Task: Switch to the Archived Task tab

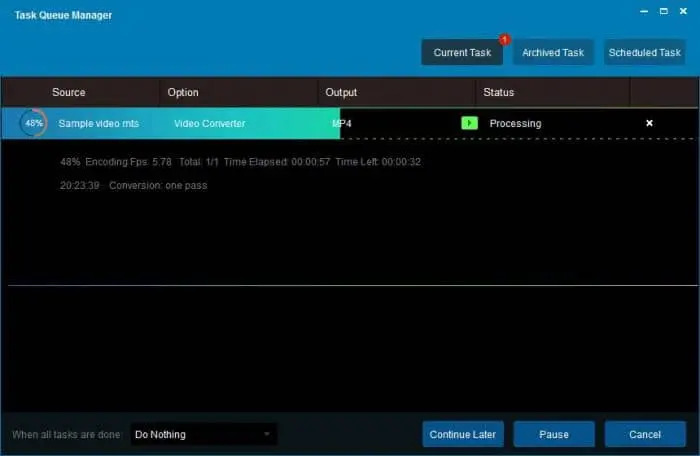Action: click(x=555, y=52)
